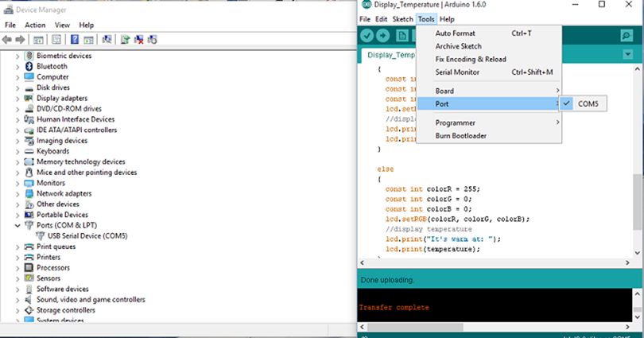Select Mice and other pointing devices
The width and height of the screenshot is (644, 338).
[x=87, y=173]
